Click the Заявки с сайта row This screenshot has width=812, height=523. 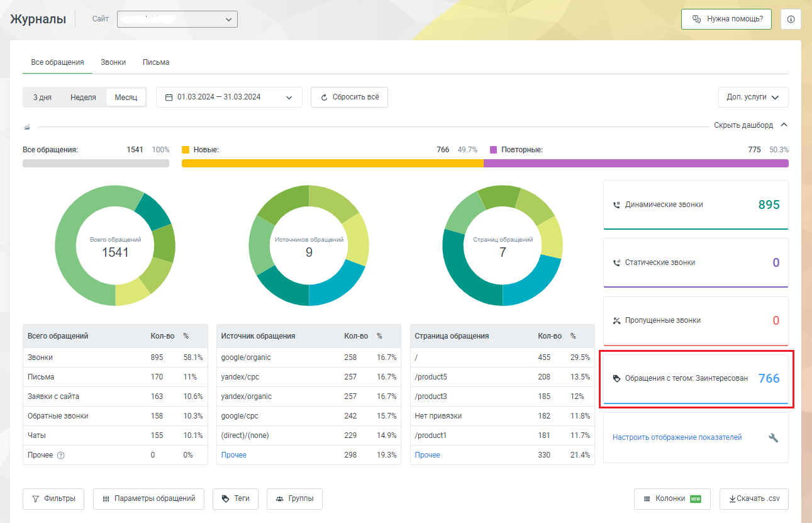[115, 396]
